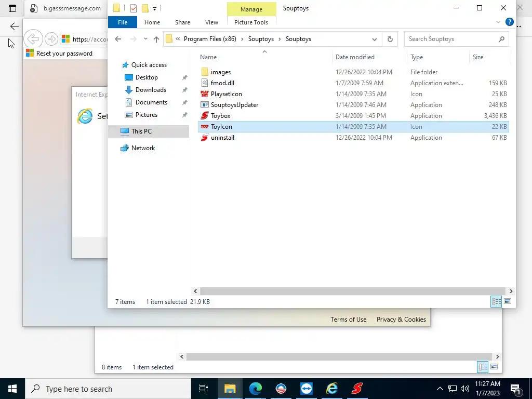Select the ToyIcon file icon

[205, 127]
